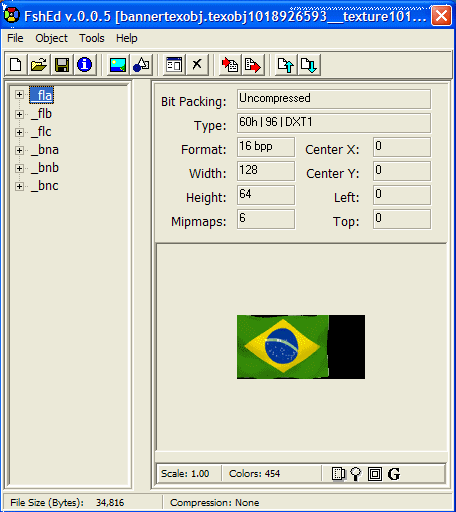The image size is (456, 512).
Task: Open the Help menu
Action: 127,38
